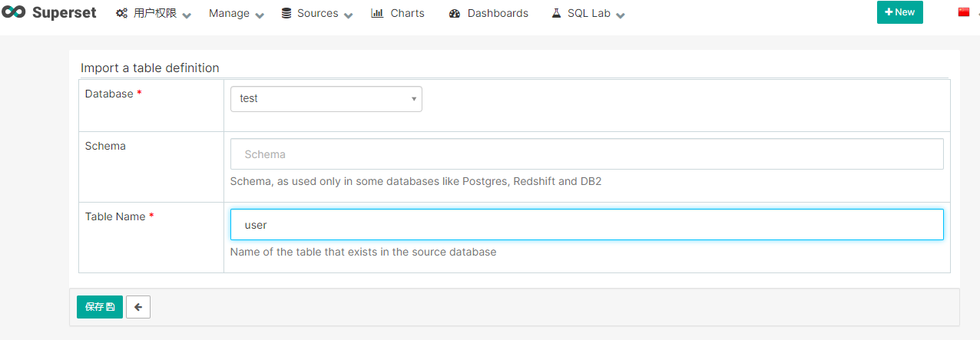Open the Dashboards menu item

497,13
